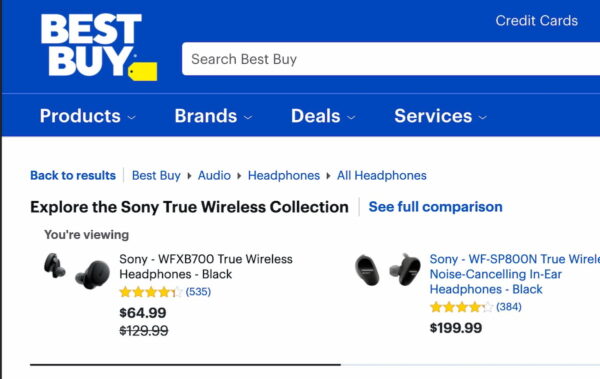Click the Sony WFXB700 product title

[x=206, y=266]
